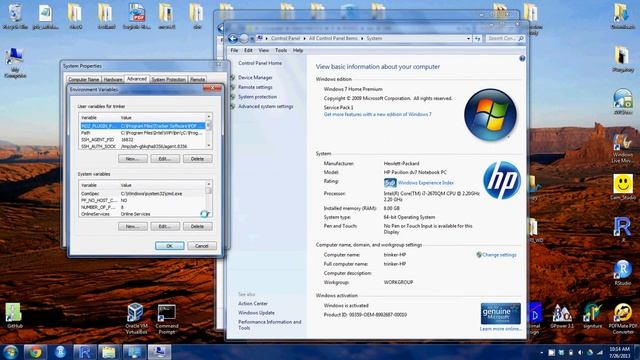Viewport: 640px width, 360px height.
Task: Open Google Chrome from the taskbar
Action: pyautogui.click(x=35, y=352)
